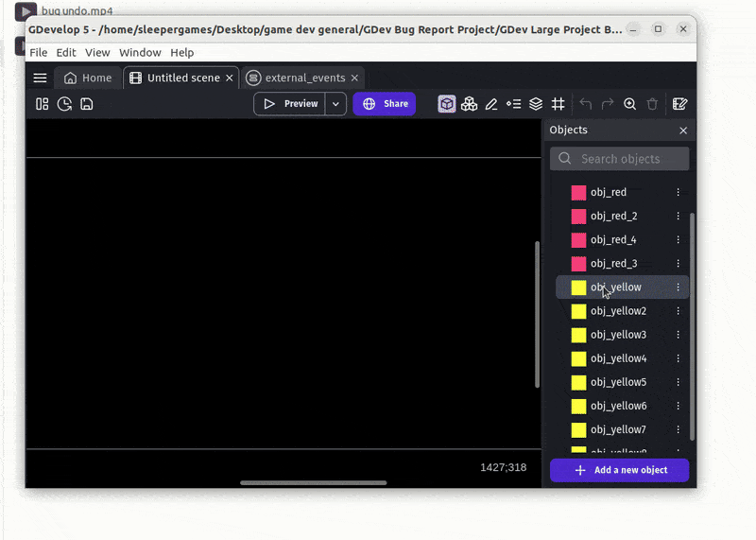Select obj_yellow7 in objects list
This screenshot has height=540, width=756.
(x=623, y=429)
